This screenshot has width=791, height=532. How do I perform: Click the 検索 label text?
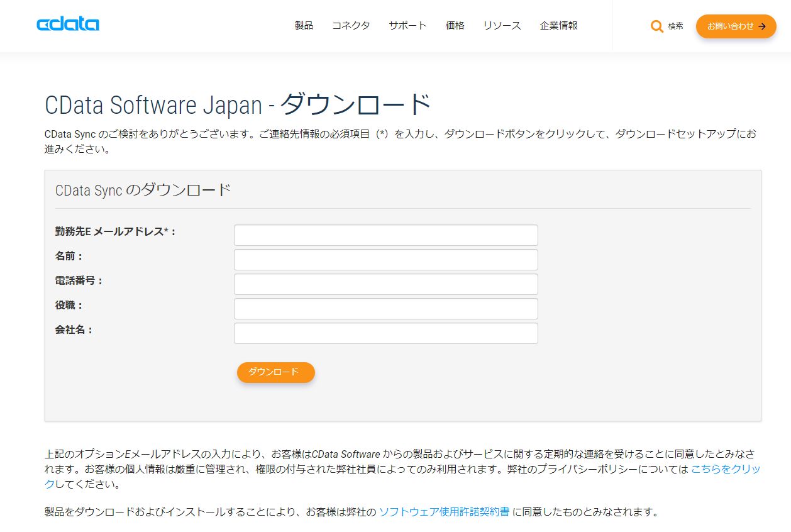click(x=676, y=26)
